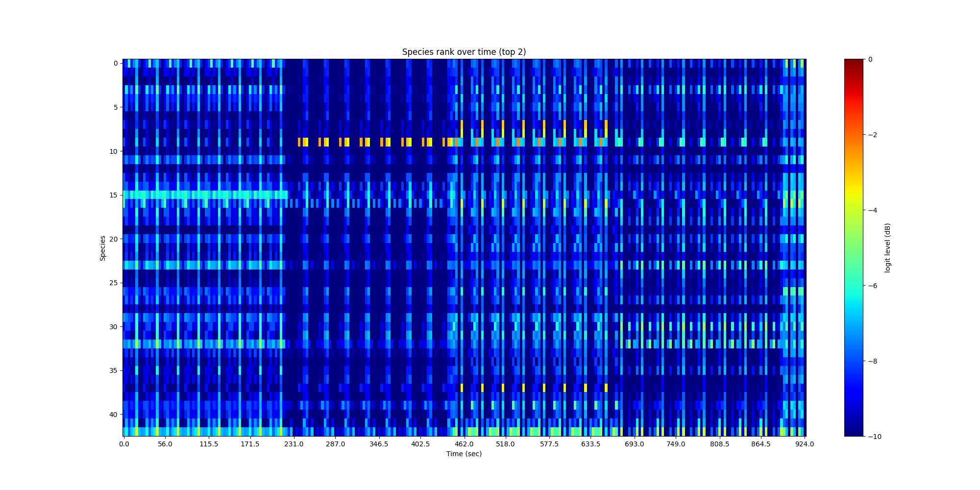Image resolution: width=980 pixels, height=490 pixels.
Task: Click the "logit level (dB)" colorbar label
Action: (x=887, y=248)
